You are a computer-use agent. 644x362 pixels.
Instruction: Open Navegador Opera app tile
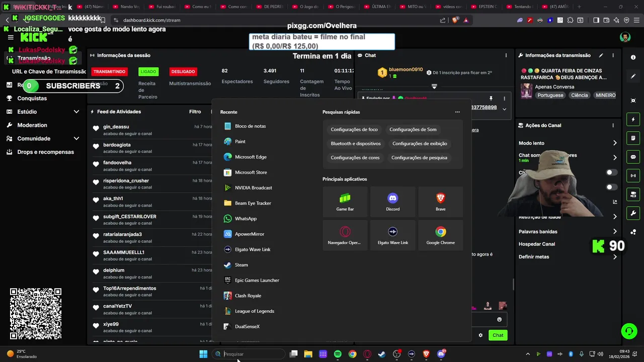[345, 235]
